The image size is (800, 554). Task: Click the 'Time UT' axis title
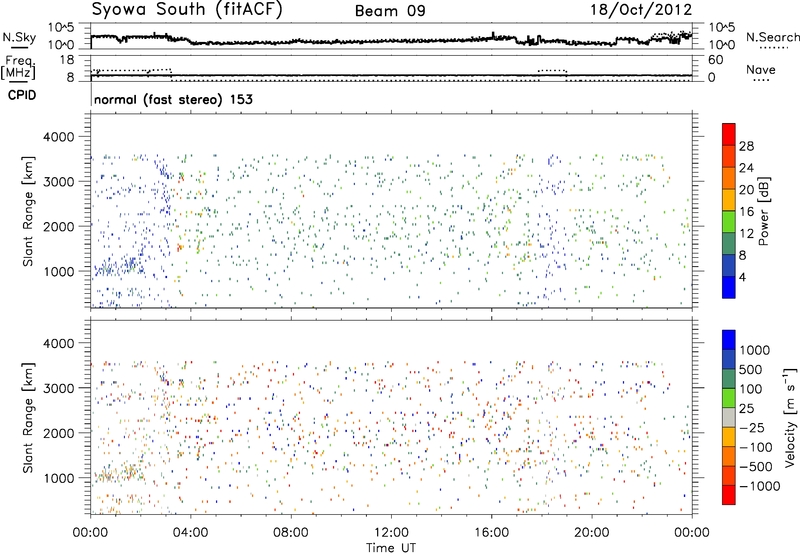[x=391, y=548]
